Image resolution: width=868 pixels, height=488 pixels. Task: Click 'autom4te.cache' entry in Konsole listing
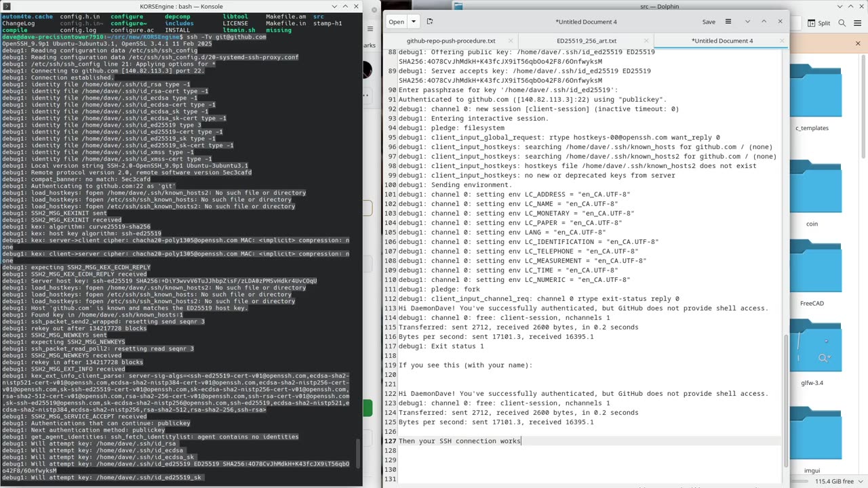click(x=26, y=16)
